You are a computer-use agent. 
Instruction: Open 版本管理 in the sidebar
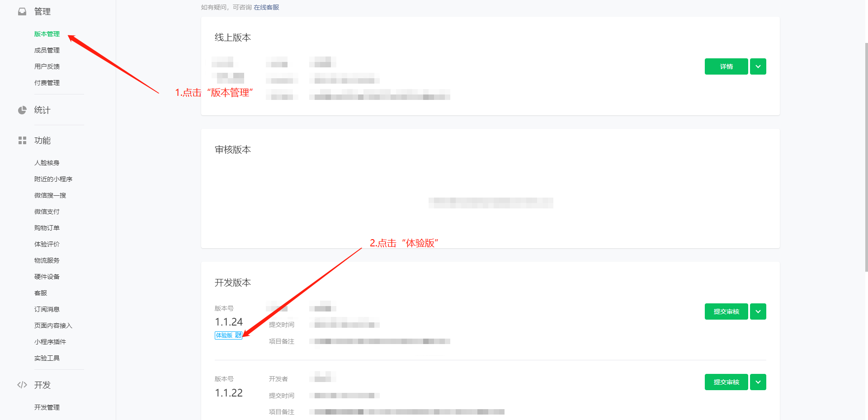47,34
